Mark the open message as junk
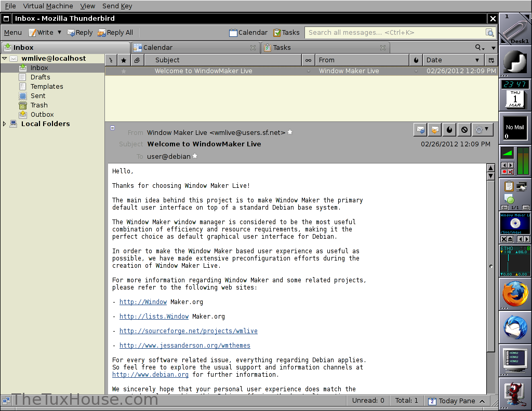532x411 pixels. click(449, 129)
